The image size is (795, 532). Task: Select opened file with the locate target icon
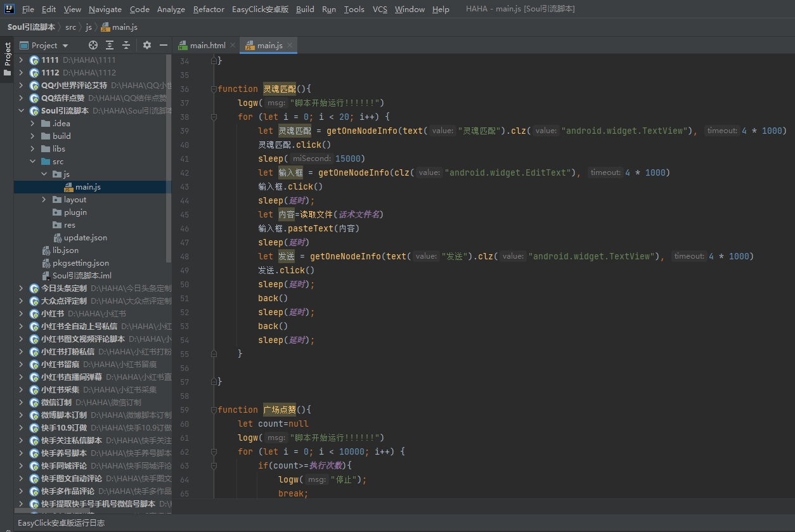[x=93, y=45]
